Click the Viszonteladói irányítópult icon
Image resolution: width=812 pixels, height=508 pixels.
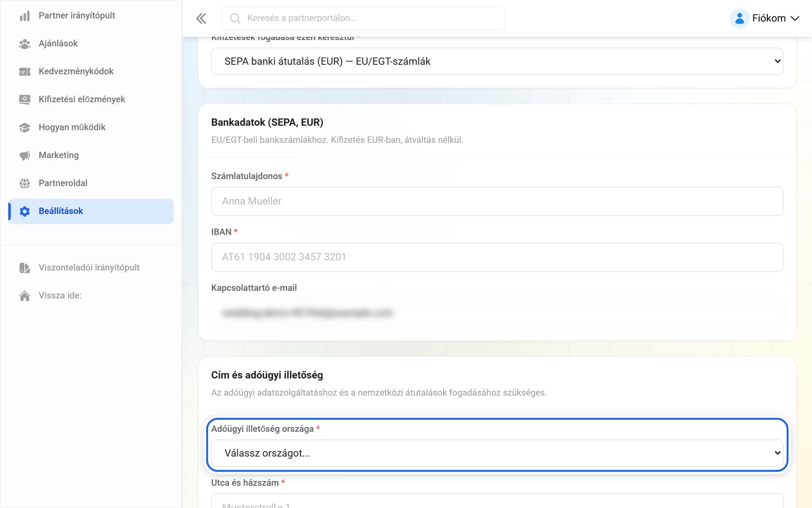[25, 268]
